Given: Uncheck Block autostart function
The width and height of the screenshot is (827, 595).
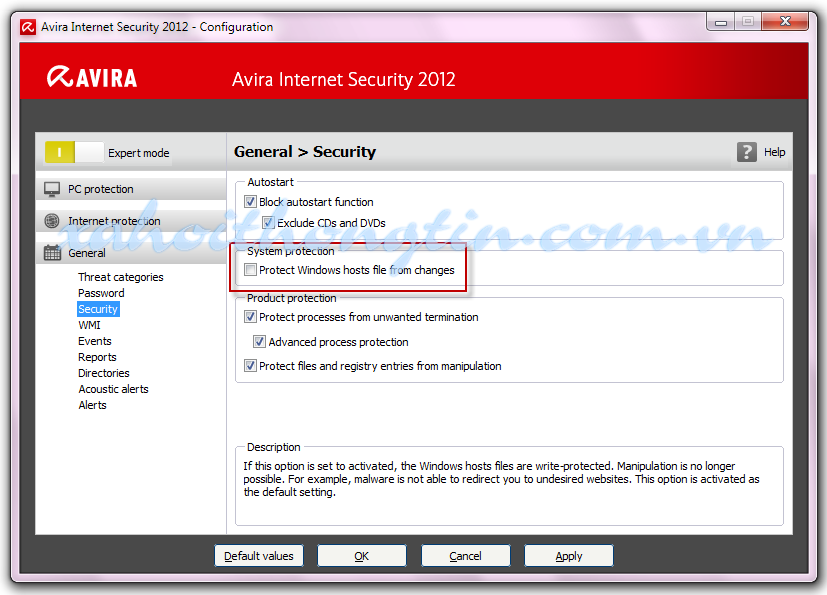Looking at the screenshot, I should click(251, 202).
